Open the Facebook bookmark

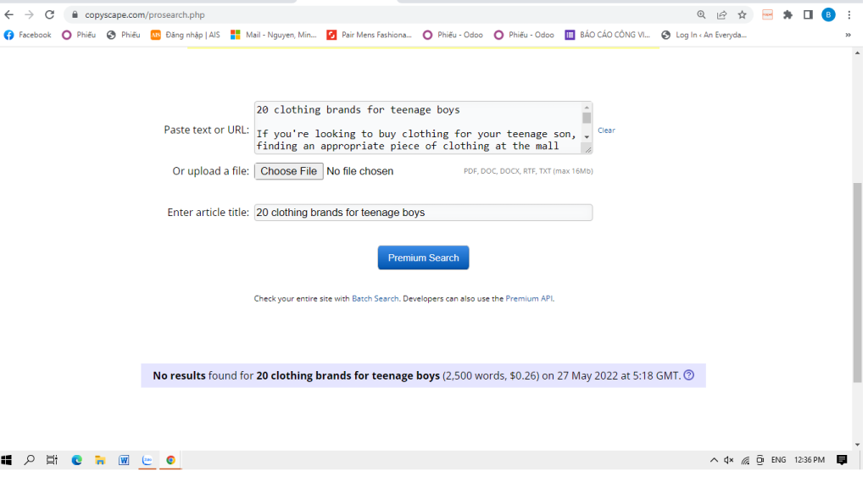(28, 35)
